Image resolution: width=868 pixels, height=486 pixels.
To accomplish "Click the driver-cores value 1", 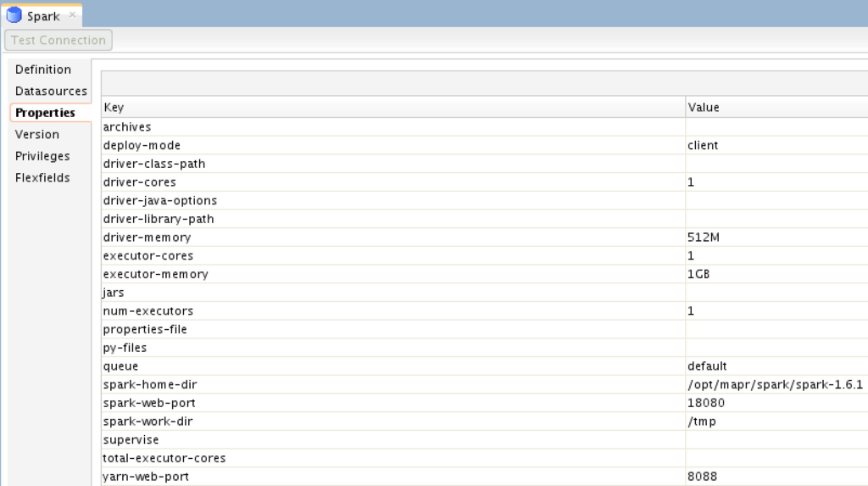I will click(691, 182).
